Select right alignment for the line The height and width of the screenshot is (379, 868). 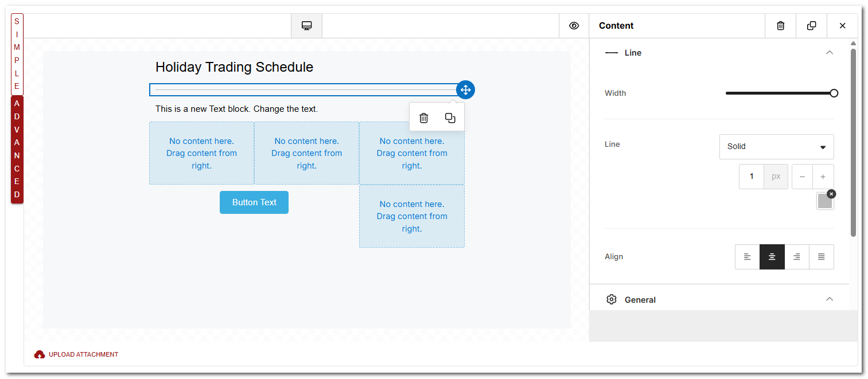[x=796, y=257]
